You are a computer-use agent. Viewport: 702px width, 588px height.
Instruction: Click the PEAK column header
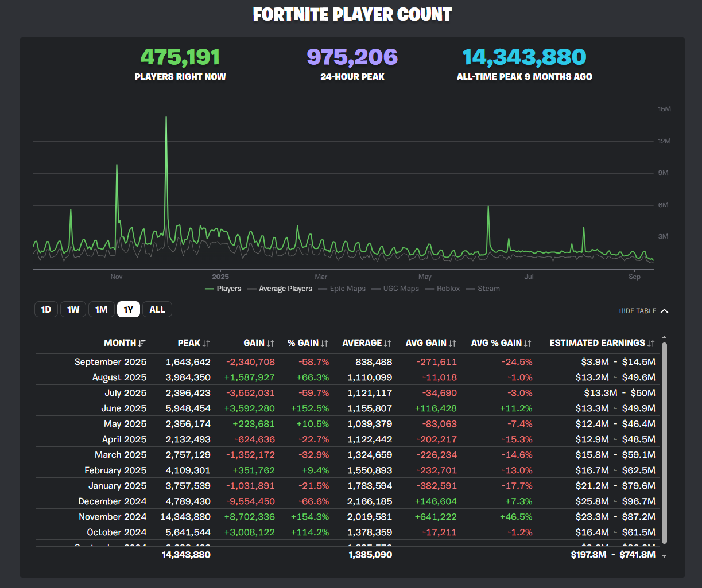click(189, 343)
